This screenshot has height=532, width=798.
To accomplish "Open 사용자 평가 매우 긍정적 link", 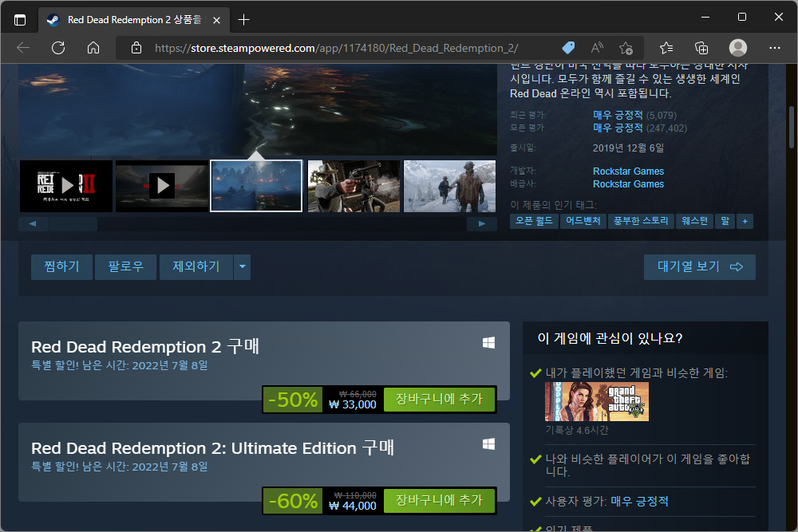I will (x=640, y=502).
